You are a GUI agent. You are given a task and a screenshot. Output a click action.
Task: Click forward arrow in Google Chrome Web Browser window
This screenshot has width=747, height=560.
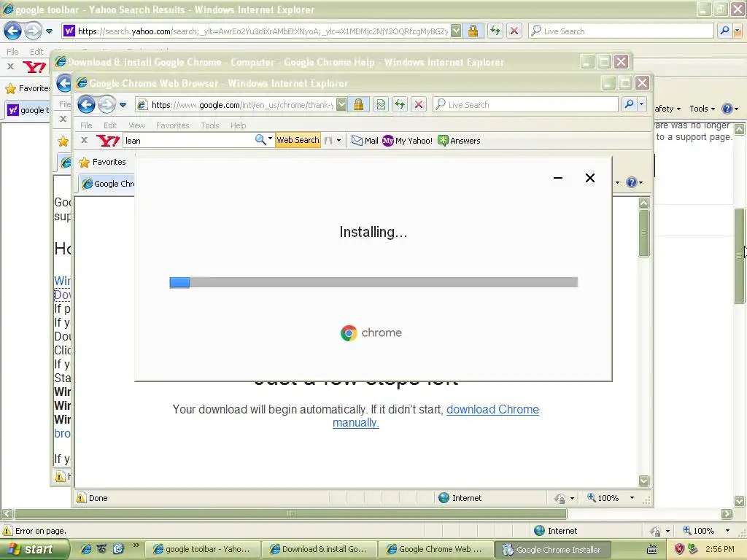(107, 104)
